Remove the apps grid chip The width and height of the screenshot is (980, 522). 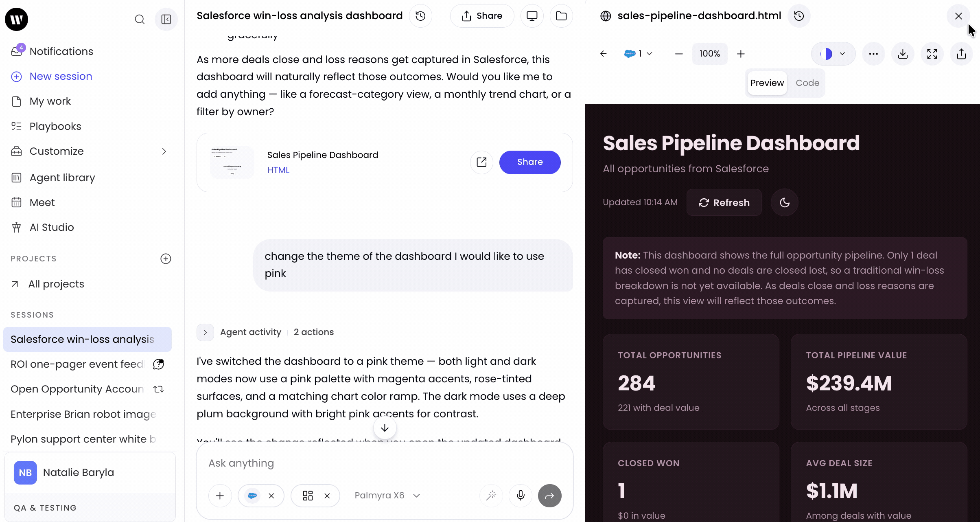(327, 496)
